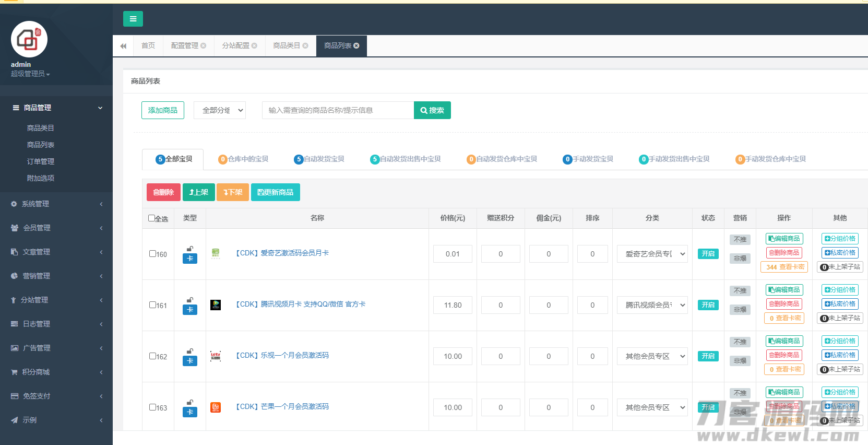Tick the 全选 select-all checkbox
This screenshot has height=445, width=868.
click(151, 218)
